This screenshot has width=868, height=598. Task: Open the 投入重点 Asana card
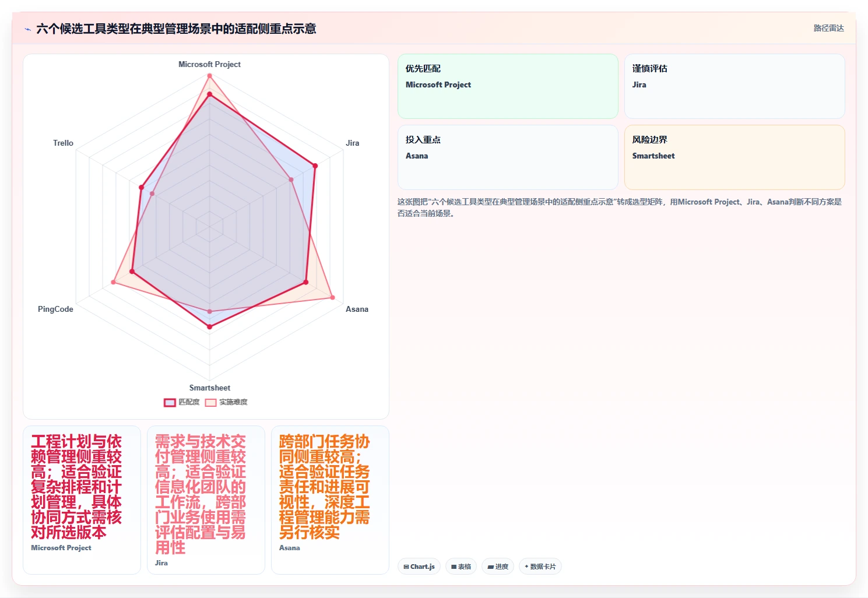(x=508, y=157)
